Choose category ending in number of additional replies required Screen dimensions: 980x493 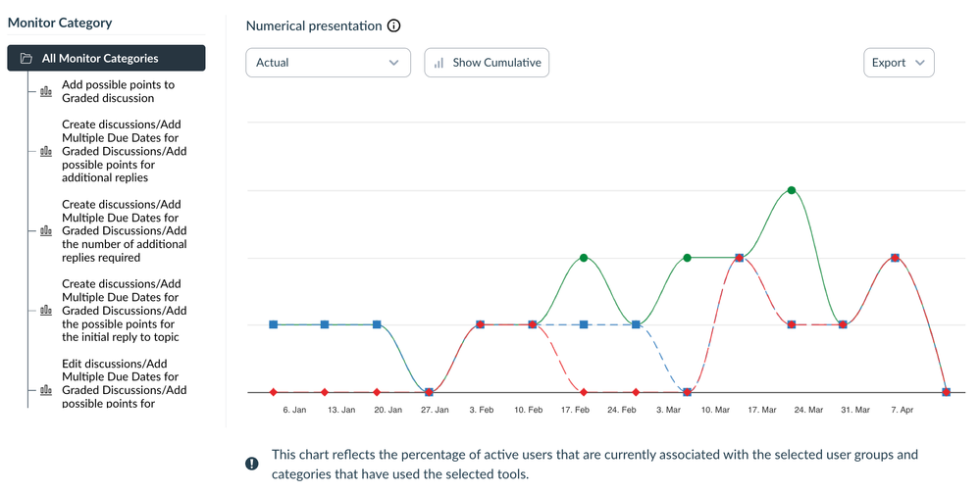(x=124, y=231)
